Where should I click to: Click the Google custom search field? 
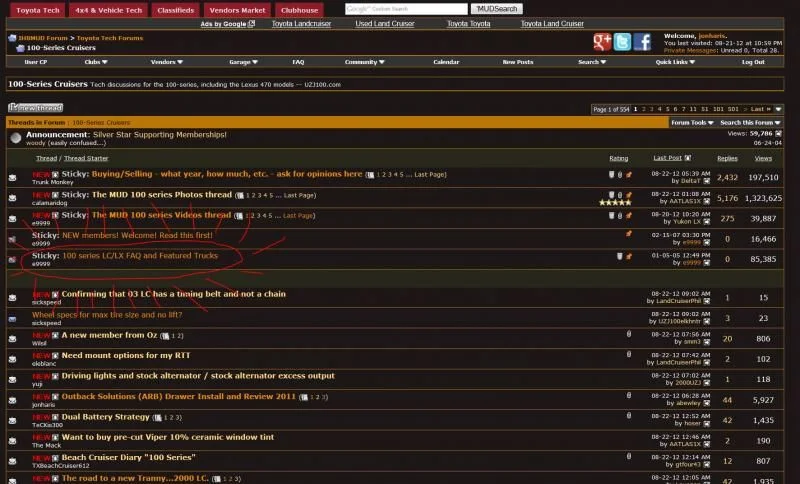406,9
